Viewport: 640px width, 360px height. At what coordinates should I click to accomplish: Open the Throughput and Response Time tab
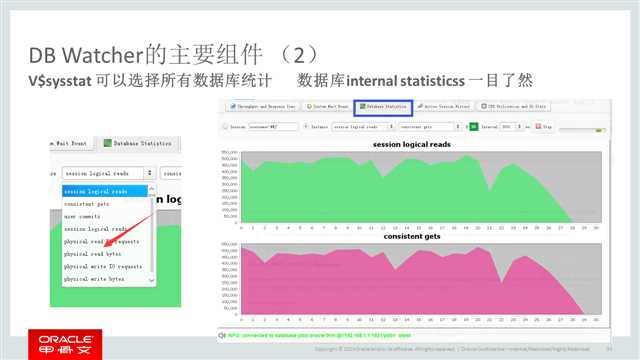point(262,107)
